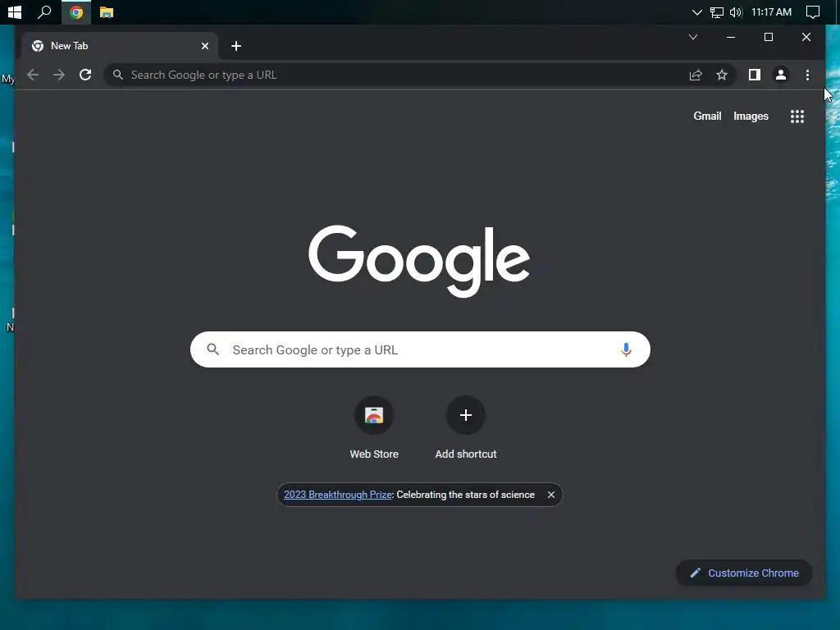Close the New Tab tab
Screen dimensions: 840x630
204,46
